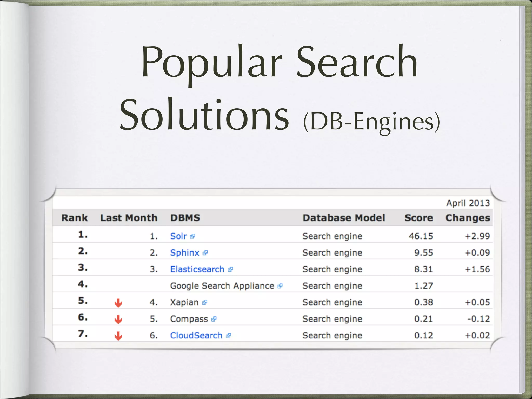Open the Elasticsearch link
Screen dimensions: 532x399
(197, 269)
